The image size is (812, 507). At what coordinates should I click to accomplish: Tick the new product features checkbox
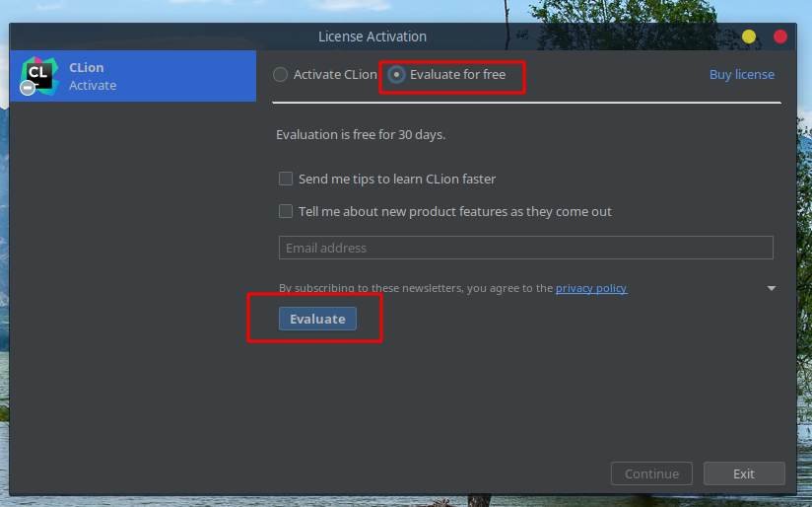coord(286,211)
